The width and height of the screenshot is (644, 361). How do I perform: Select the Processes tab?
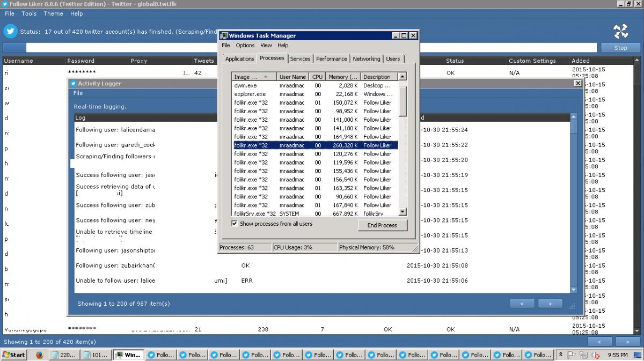tap(272, 58)
